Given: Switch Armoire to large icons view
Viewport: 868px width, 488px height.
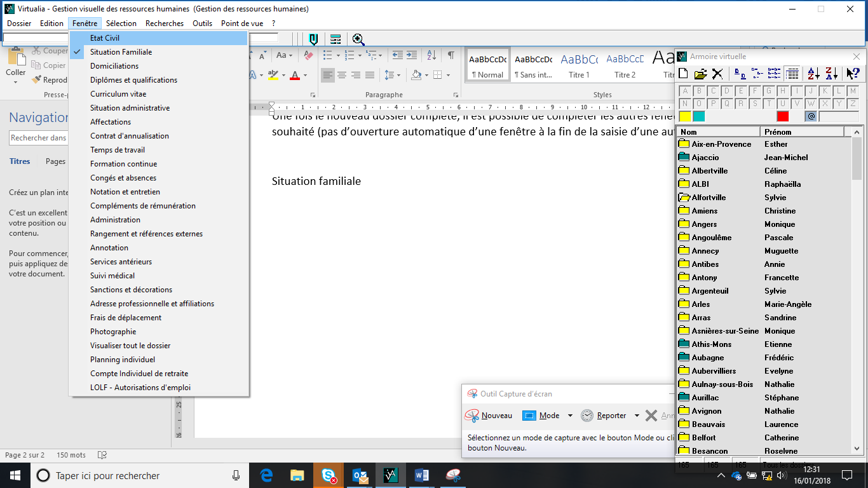Looking at the screenshot, I should tap(740, 74).
